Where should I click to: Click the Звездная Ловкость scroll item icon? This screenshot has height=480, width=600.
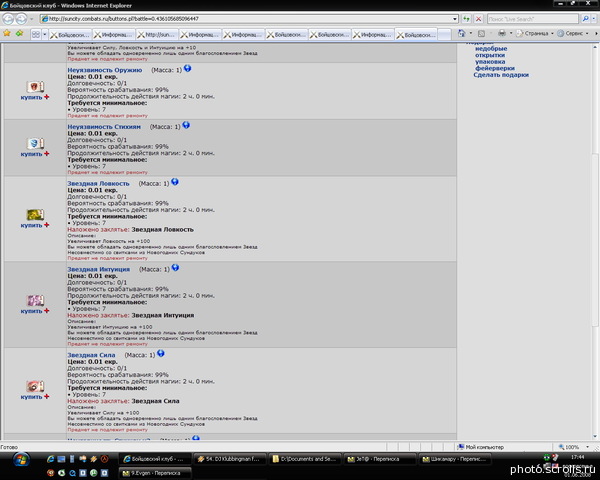pos(35,214)
